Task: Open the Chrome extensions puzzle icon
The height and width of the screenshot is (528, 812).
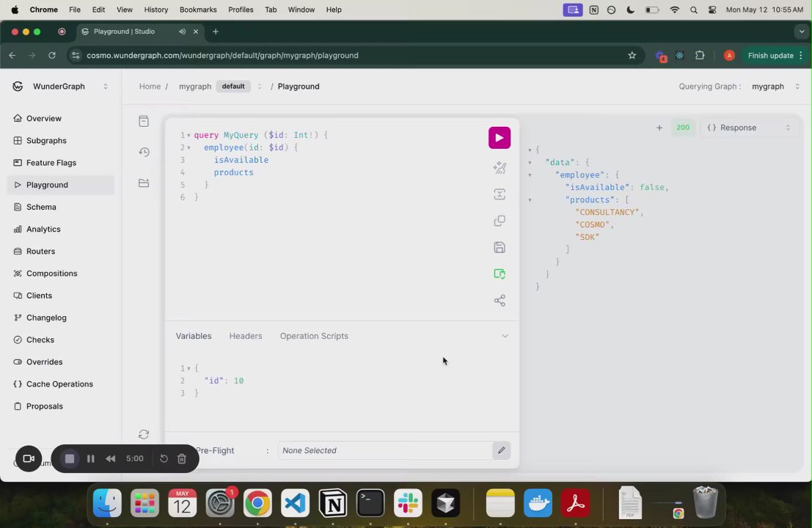Action: 700,56
